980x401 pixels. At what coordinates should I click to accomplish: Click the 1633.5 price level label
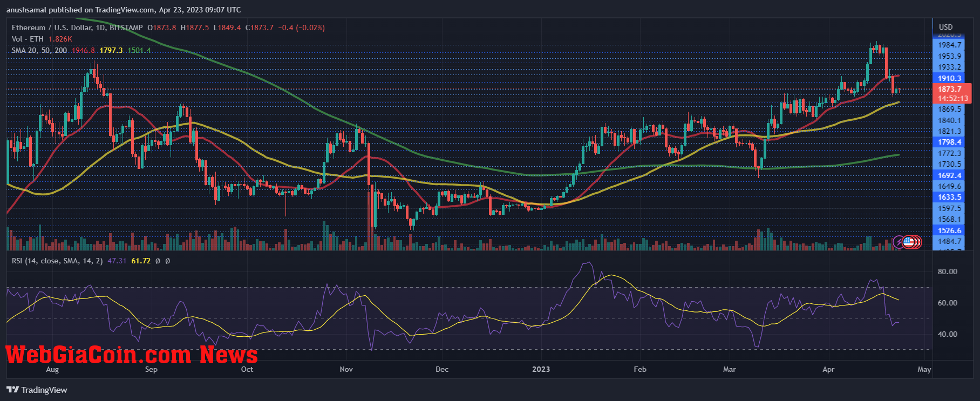pyautogui.click(x=950, y=197)
